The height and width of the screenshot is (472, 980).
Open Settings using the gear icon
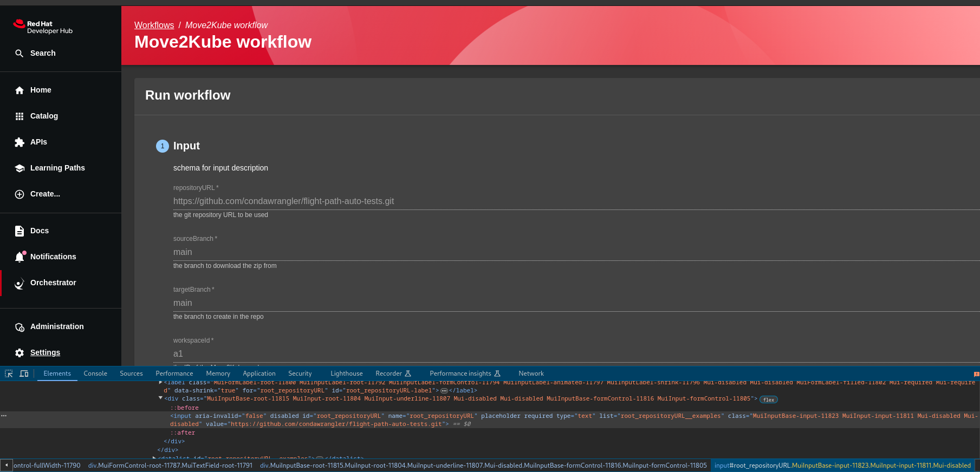[x=20, y=353]
